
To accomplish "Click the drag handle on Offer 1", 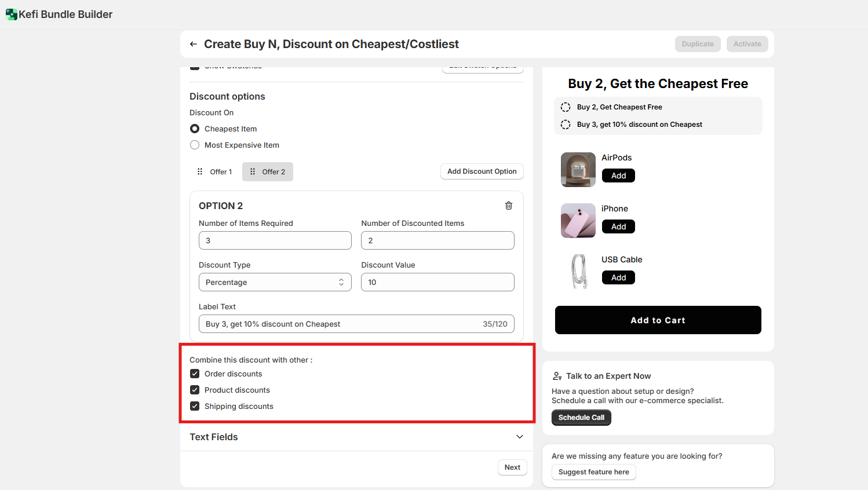I will (200, 172).
